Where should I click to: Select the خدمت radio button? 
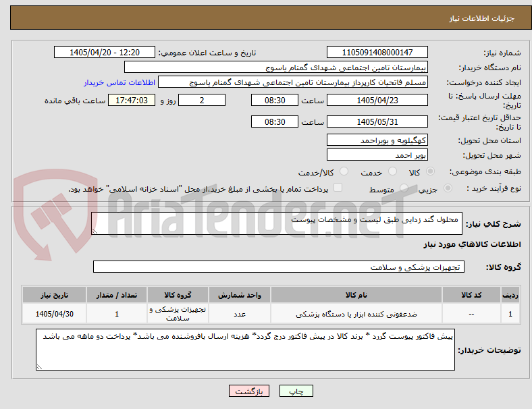(392, 171)
